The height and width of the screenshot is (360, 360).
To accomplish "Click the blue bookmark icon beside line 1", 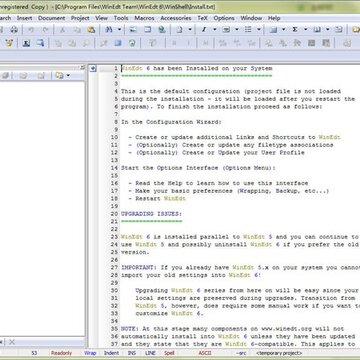I will 93,69.
